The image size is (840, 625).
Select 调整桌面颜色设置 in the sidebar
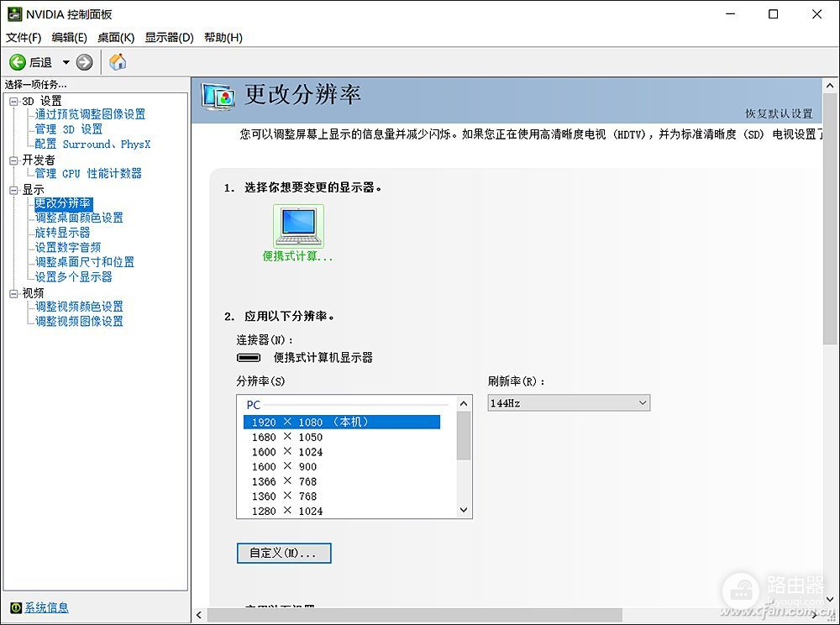(80, 217)
